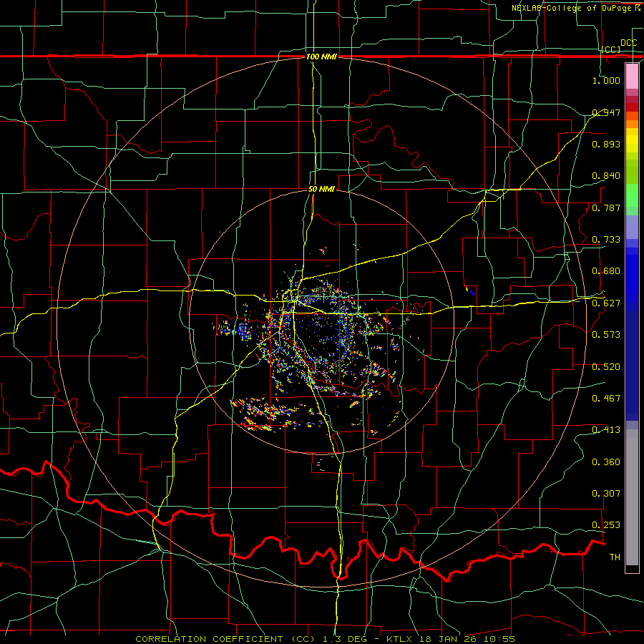
Task: Click the 0.573 scale value
Action: 606,334
